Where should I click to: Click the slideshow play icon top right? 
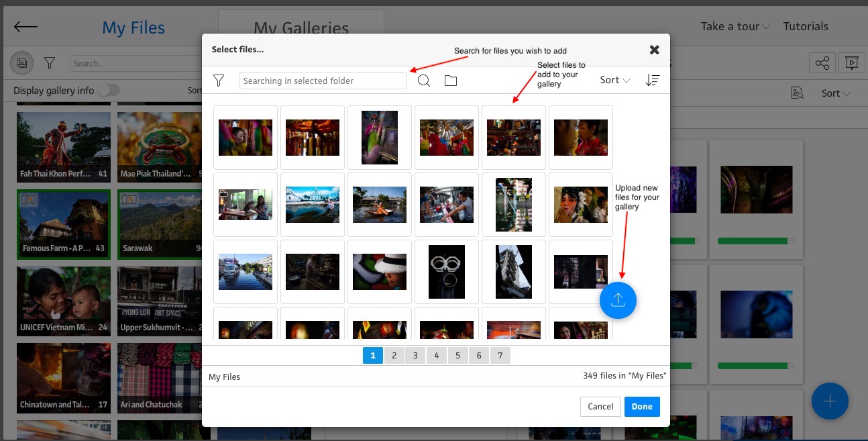tap(851, 63)
